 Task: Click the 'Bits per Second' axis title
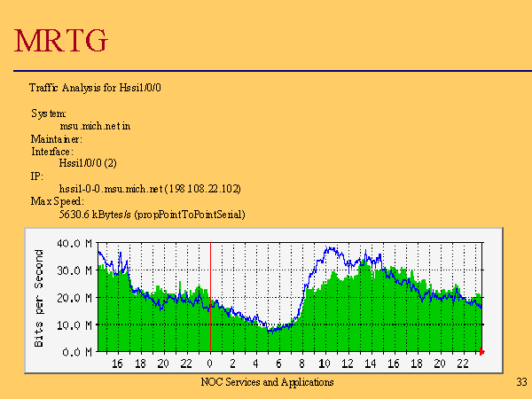(x=40, y=297)
